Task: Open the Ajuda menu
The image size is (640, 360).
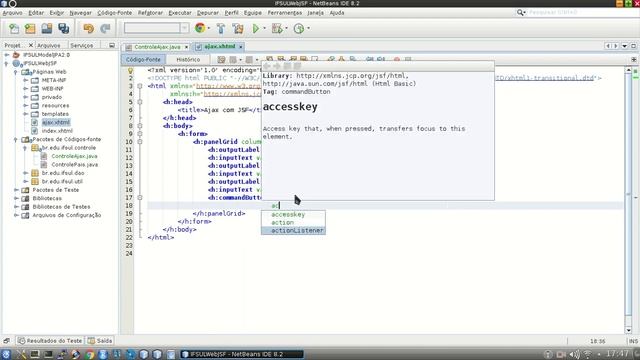Action: pyautogui.click(x=337, y=13)
